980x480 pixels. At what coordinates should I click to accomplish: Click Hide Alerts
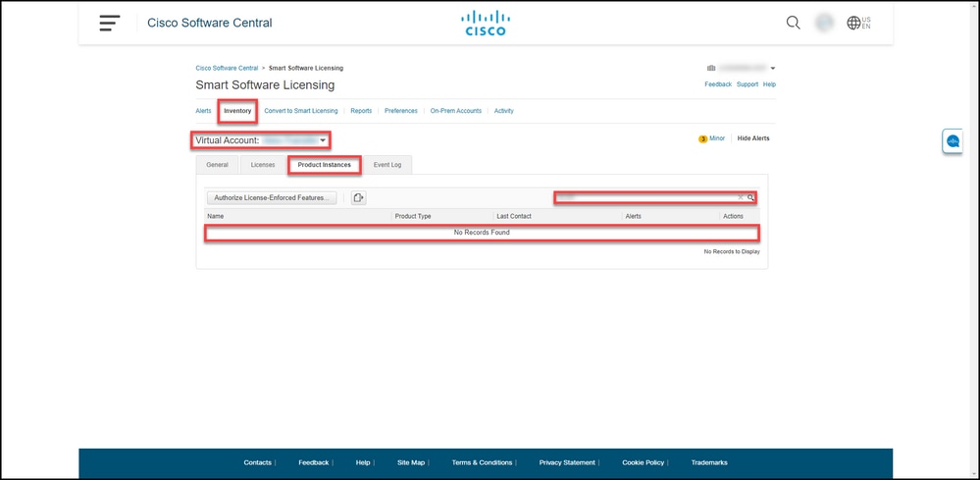tap(753, 138)
